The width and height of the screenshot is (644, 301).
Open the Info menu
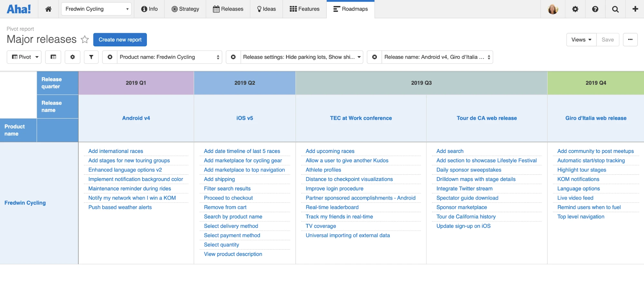(149, 9)
